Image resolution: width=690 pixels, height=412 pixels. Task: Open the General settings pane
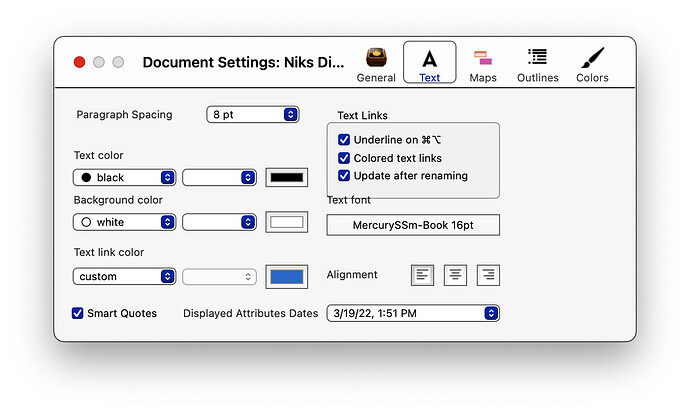(x=376, y=64)
